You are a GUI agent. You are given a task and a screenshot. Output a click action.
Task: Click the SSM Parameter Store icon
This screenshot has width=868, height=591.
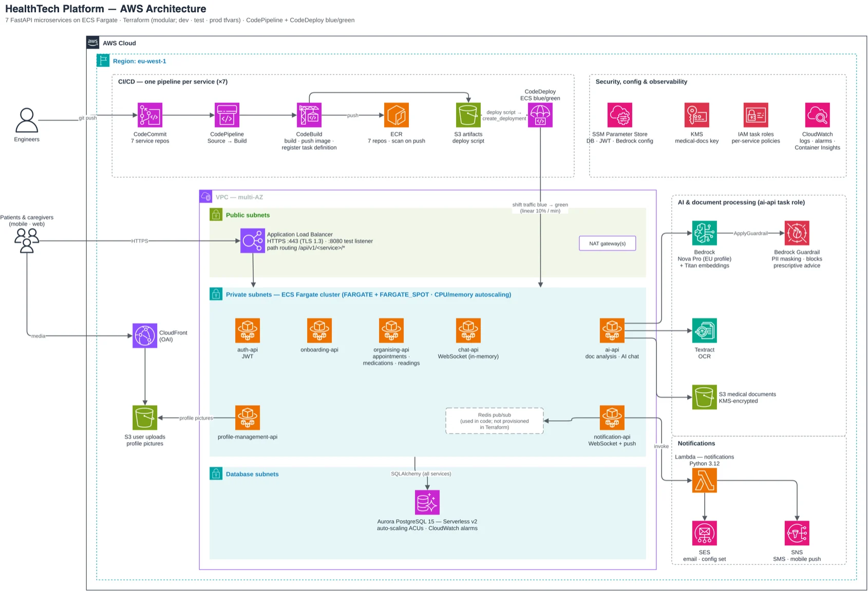point(620,115)
